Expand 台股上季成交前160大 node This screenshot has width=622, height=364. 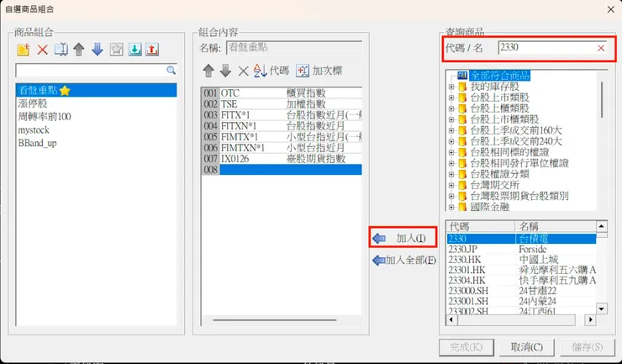pyautogui.click(x=451, y=130)
